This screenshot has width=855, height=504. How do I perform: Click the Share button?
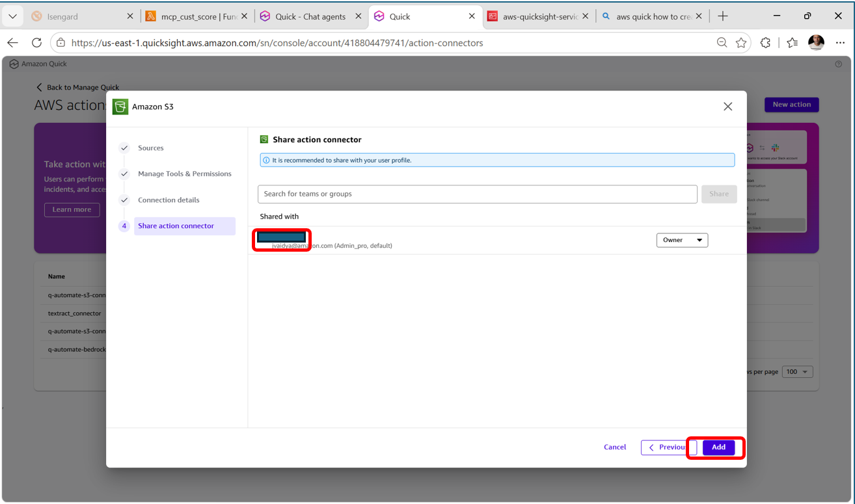(719, 194)
